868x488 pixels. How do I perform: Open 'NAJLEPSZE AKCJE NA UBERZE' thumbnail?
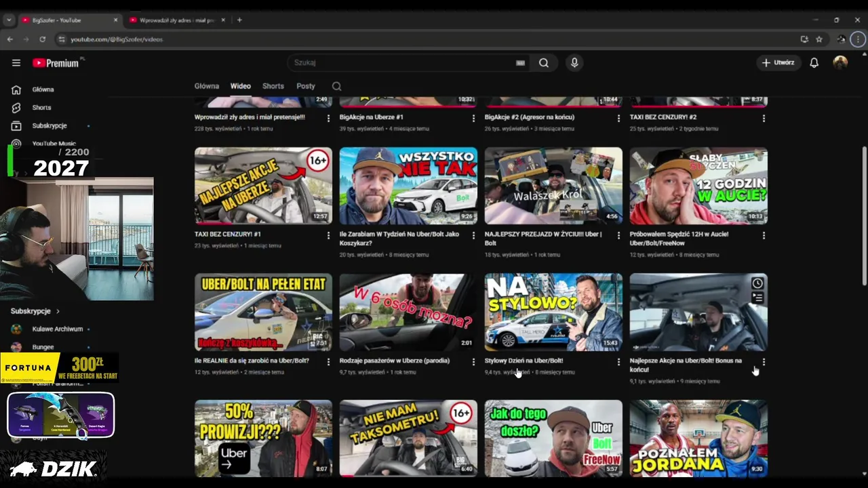coord(263,186)
